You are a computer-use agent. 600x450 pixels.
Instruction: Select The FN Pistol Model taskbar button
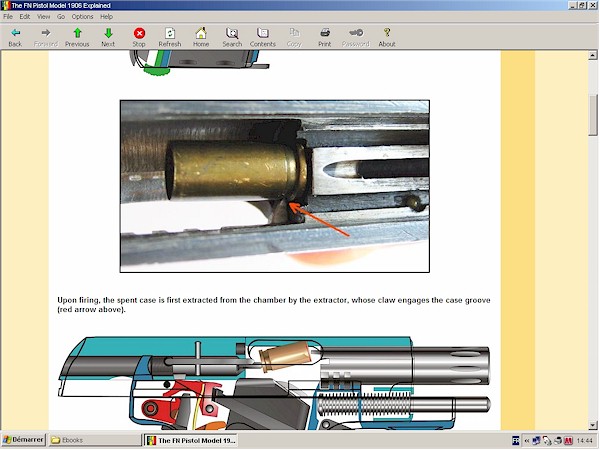pos(191,440)
